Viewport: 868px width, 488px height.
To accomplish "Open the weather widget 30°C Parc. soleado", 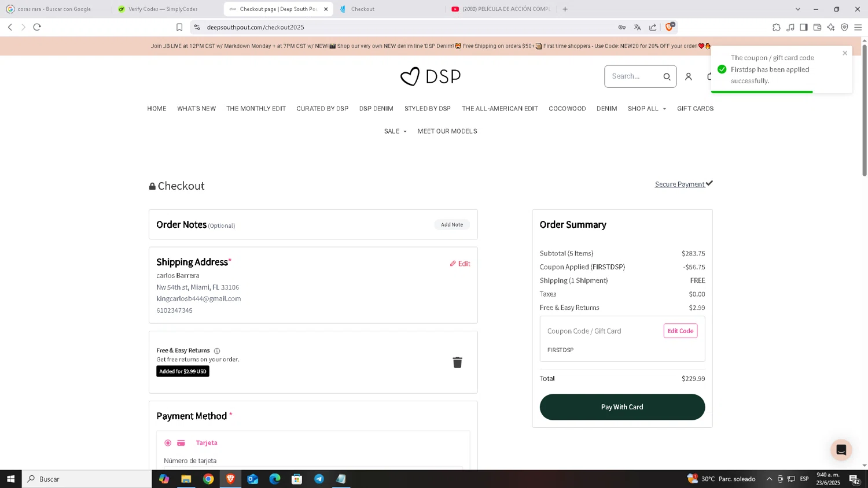I will point(721,479).
